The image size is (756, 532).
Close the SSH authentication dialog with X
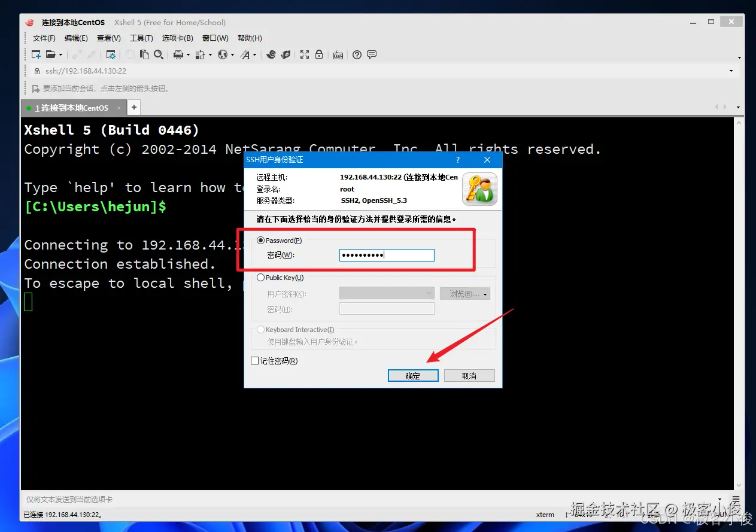coord(487,160)
